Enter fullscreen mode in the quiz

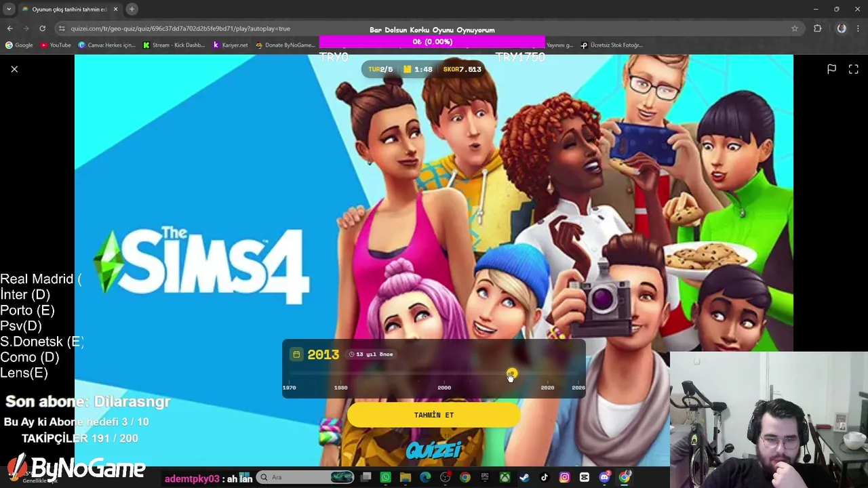854,69
